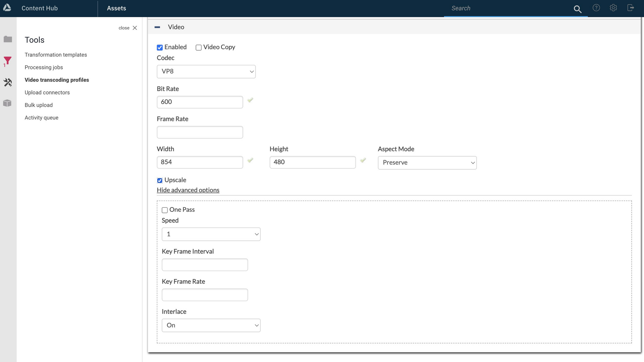Enable the Video Copy checkbox
The width and height of the screenshot is (644, 362).
click(x=199, y=48)
